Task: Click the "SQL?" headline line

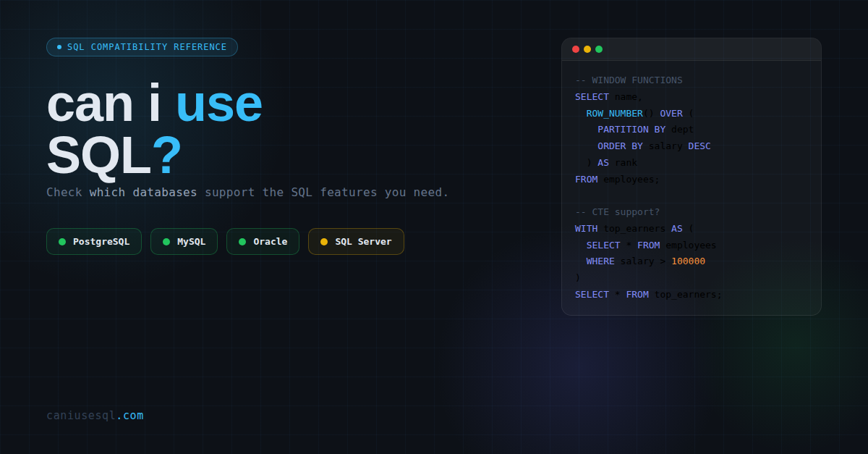Action: [114, 156]
